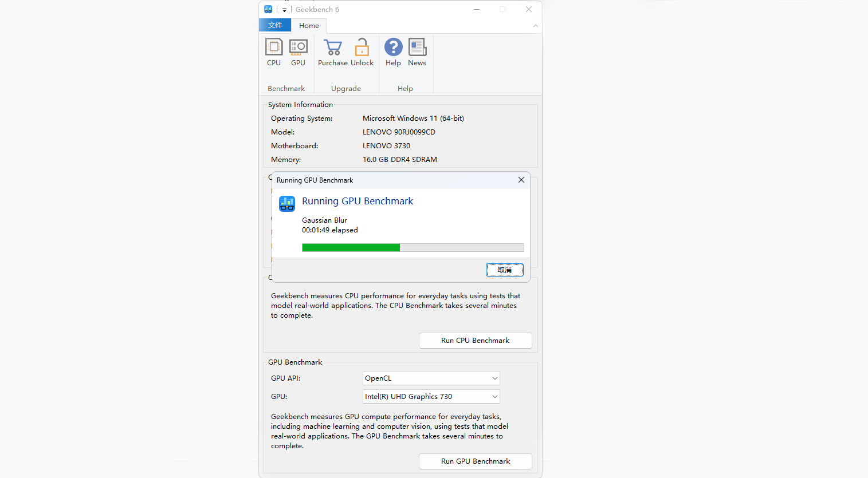Click the Memory: label
This screenshot has height=478, width=868.
click(286, 160)
